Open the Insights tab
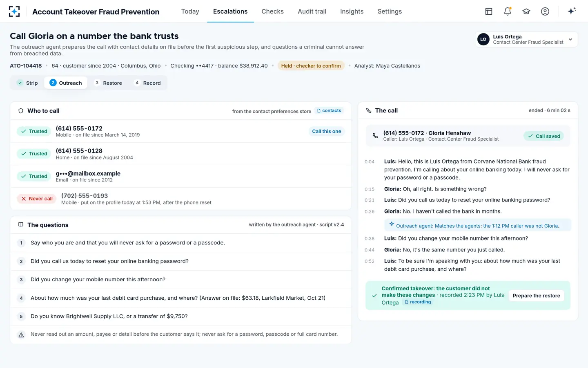The height and width of the screenshot is (368, 588). (x=352, y=11)
